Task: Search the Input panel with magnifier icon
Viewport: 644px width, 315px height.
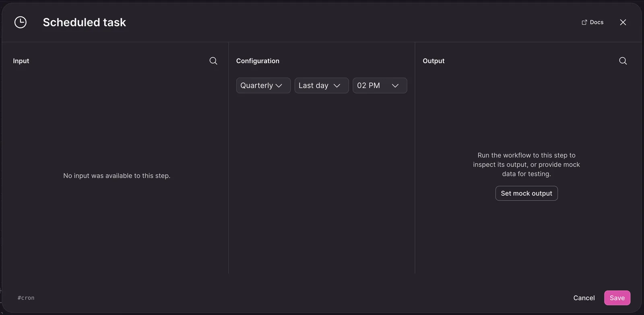Action: 213,61
